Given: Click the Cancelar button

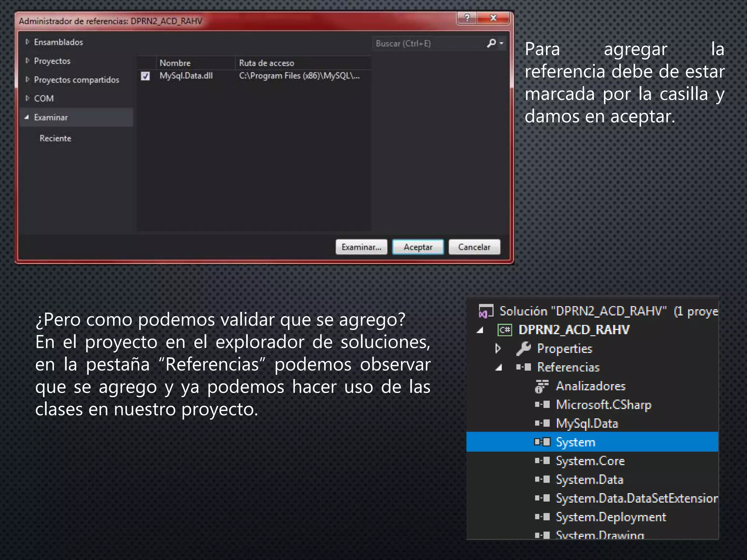Looking at the screenshot, I should [x=474, y=247].
